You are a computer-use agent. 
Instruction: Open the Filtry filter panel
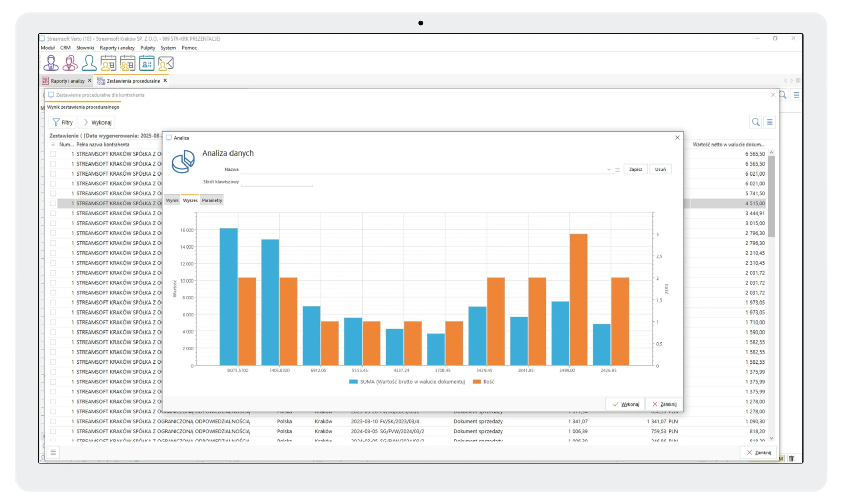click(x=62, y=122)
